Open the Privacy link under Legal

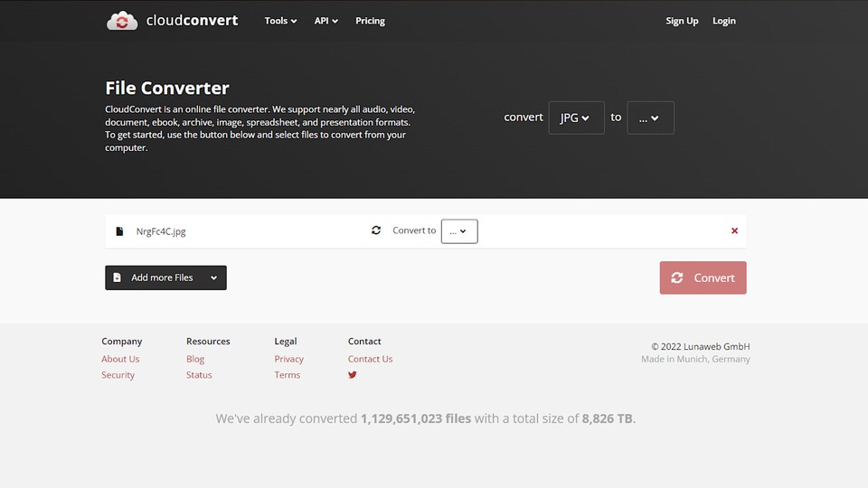point(288,359)
